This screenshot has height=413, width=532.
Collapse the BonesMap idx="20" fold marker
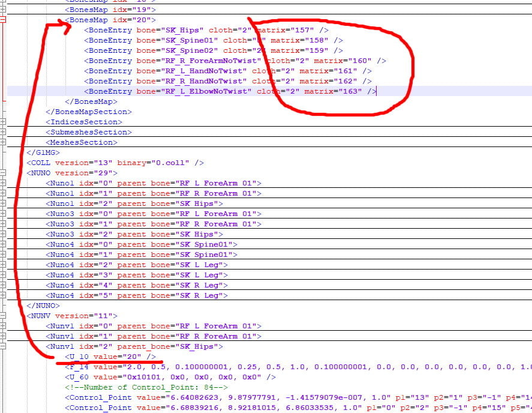3,20
